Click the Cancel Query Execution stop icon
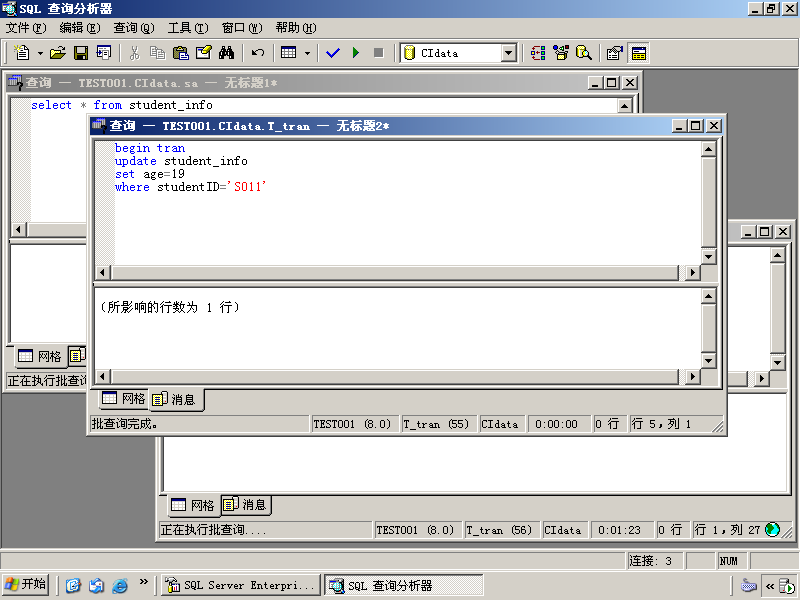The height and width of the screenshot is (600, 800). (379, 53)
